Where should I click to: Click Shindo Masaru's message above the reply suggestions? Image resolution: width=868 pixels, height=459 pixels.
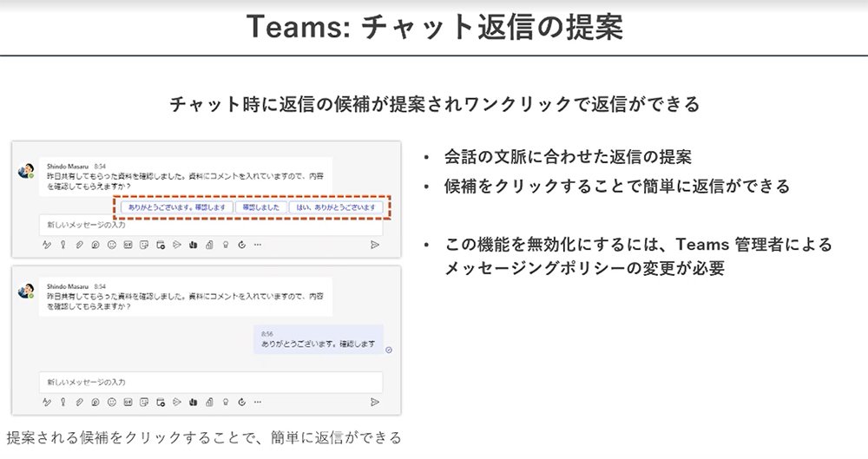tap(186, 177)
